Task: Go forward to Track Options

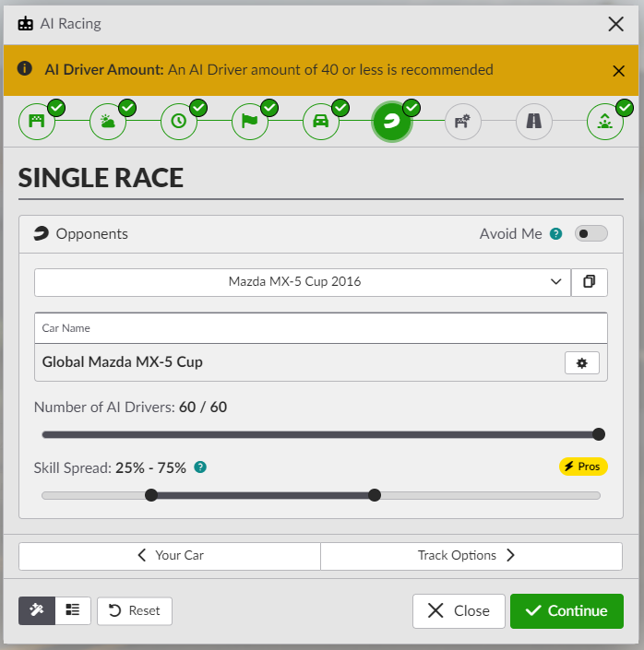Action: coord(471,555)
